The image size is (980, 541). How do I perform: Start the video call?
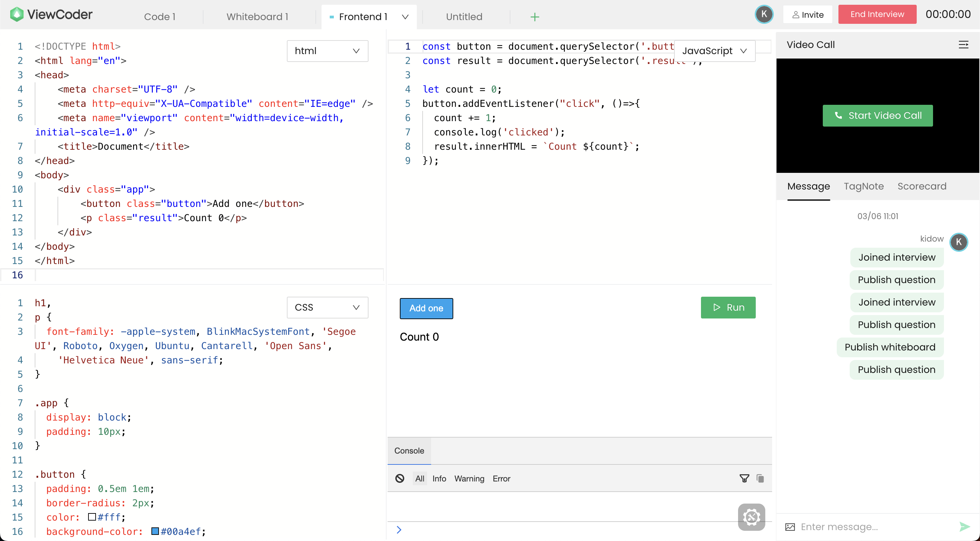point(878,116)
